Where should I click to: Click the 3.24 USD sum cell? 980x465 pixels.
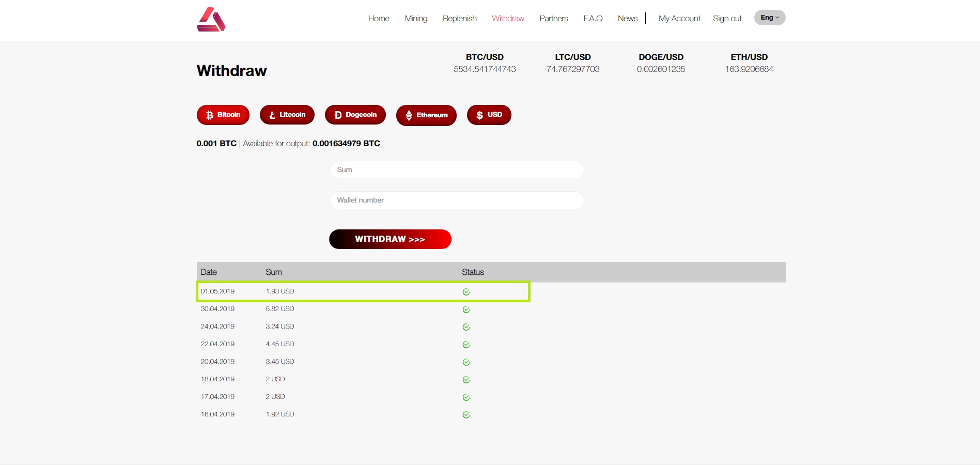280,327
